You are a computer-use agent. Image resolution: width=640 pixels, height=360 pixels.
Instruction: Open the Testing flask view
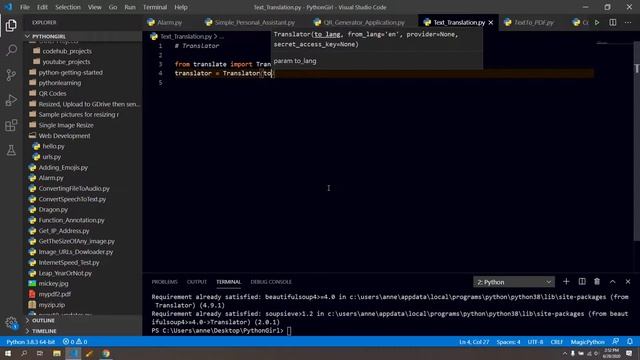11,150
